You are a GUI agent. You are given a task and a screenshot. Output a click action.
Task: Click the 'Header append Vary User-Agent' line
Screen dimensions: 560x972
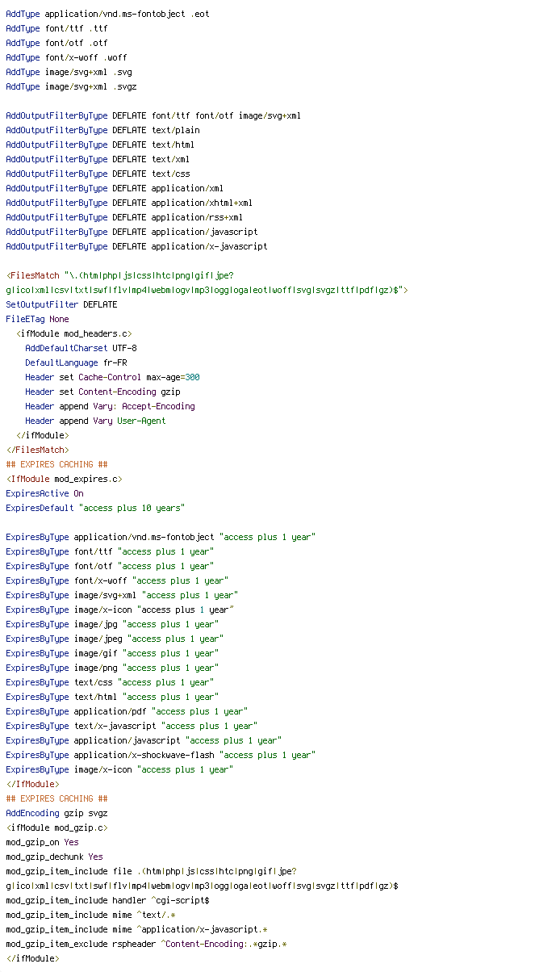95,421
